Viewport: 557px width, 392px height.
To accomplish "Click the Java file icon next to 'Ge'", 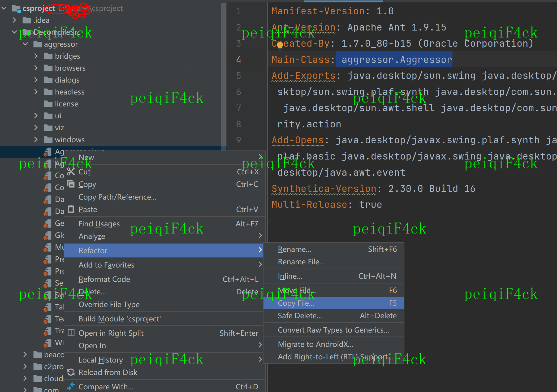I will pos(48,223).
